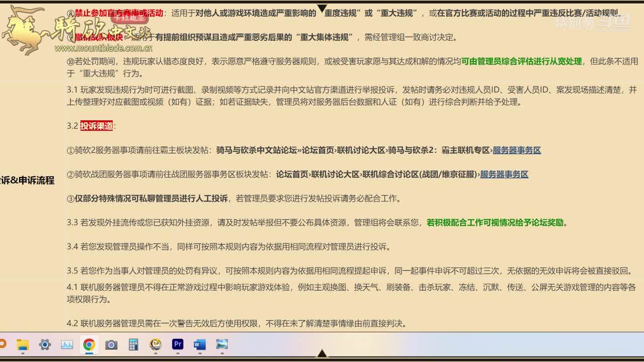The width and height of the screenshot is (644, 362).
Task: Open Microsoft Word from taskbar
Action: coord(200,344)
